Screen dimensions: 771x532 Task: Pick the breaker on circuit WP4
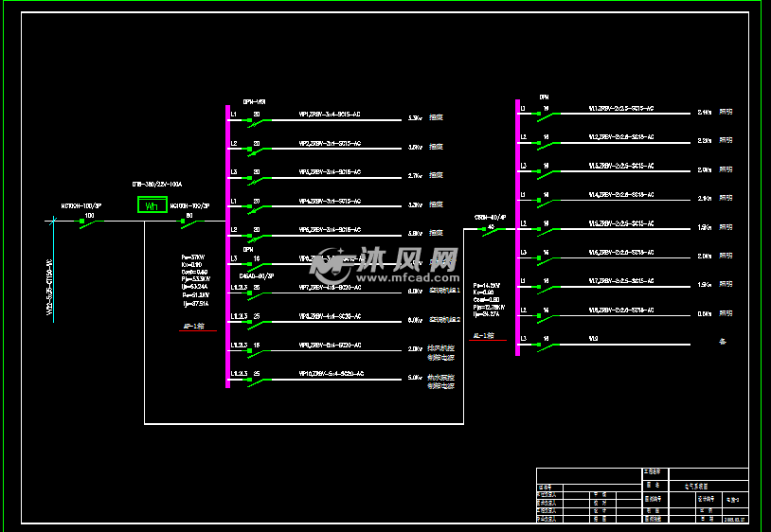(x=260, y=208)
